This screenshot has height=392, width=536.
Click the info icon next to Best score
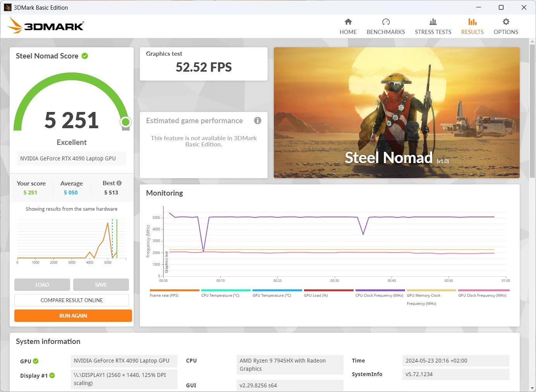click(x=119, y=182)
